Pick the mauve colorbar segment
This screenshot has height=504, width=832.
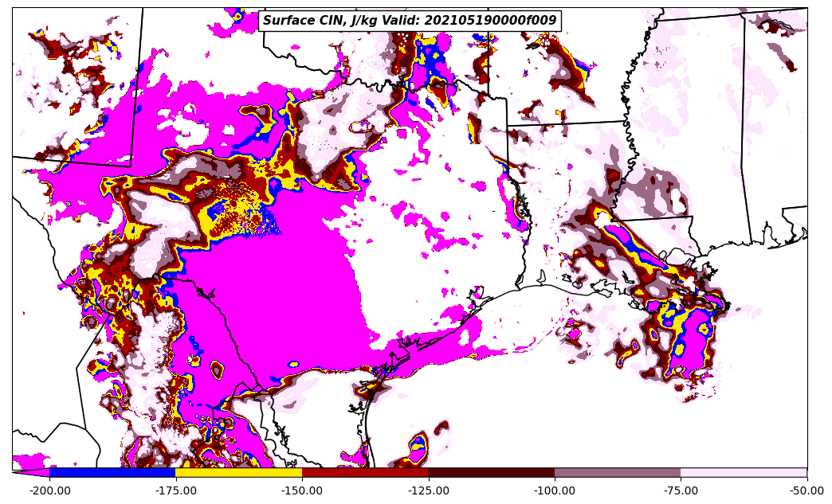tap(618, 472)
